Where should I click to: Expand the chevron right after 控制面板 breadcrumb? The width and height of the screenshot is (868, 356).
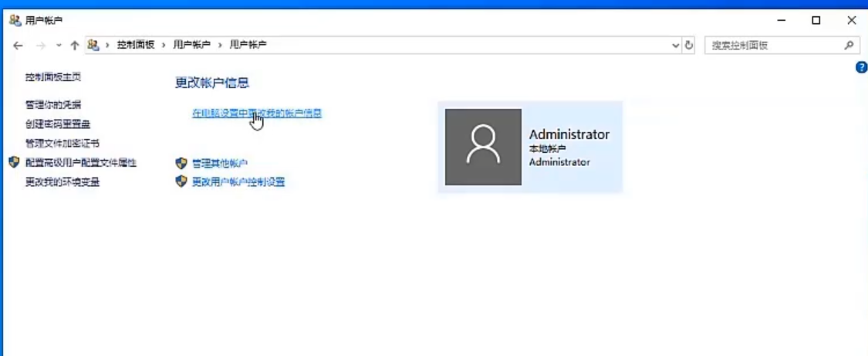coord(163,46)
